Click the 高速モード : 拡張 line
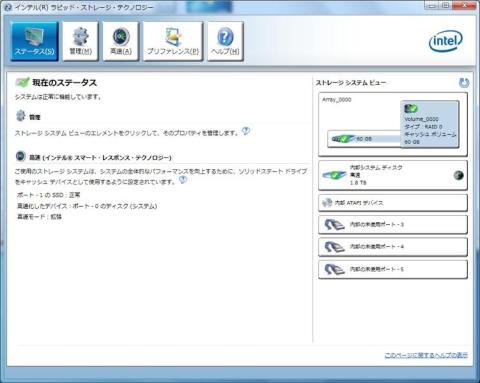Image resolution: width=480 pixels, height=383 pixels. pos(39,217)
